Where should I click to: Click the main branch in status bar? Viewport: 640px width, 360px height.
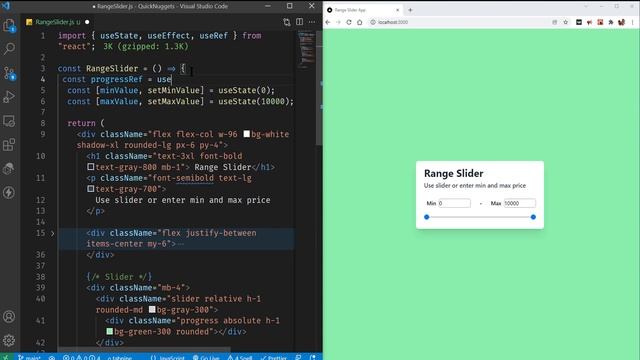click(29, 357)
